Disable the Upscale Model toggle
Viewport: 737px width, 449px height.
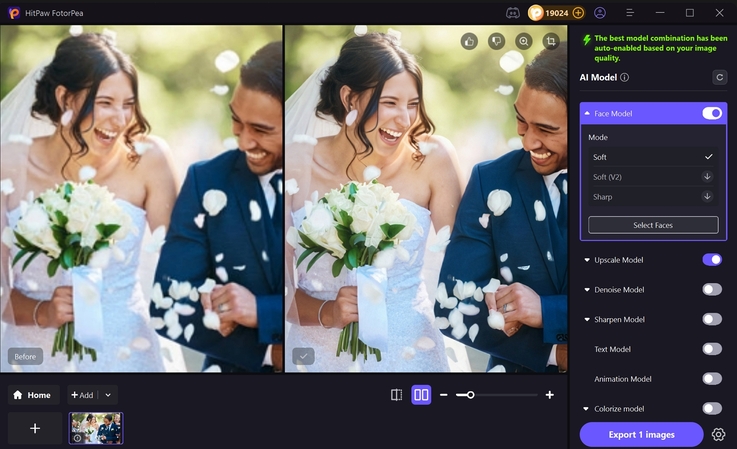(x=712, y=260)
